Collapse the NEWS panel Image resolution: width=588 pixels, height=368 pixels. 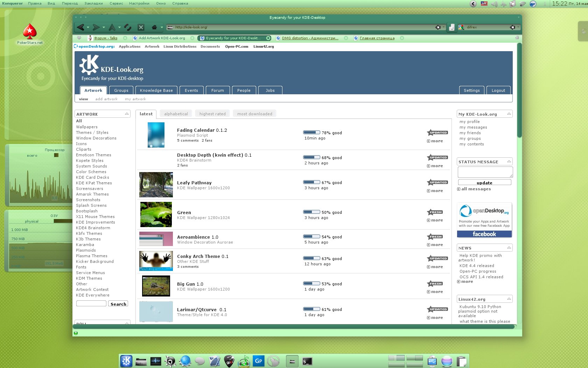509,248
